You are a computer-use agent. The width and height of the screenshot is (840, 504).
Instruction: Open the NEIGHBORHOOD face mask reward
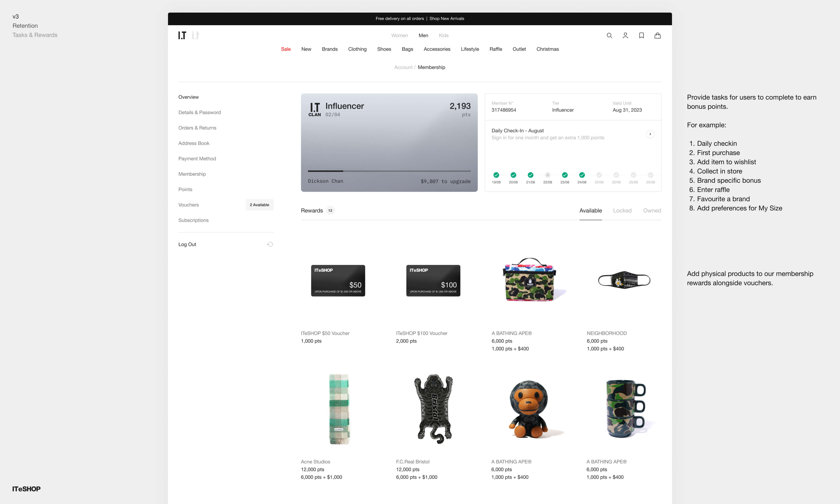click(624, 280)
